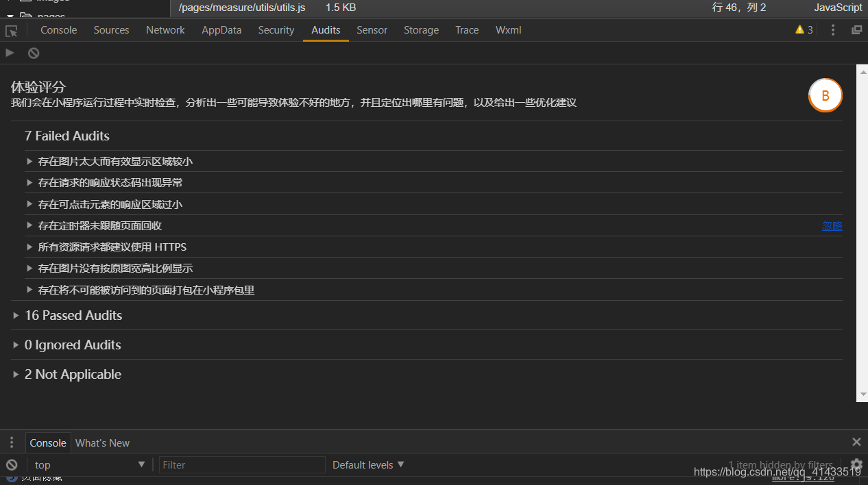868x485 pixels.
Task: Activate the element inspector cursor icon
Action: click(x=11, y=30)
